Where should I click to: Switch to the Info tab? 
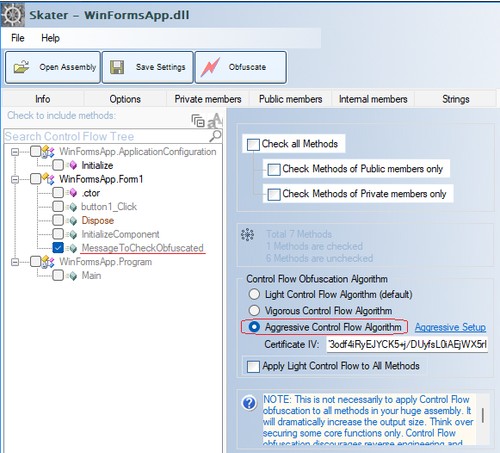tap(43, 99)
